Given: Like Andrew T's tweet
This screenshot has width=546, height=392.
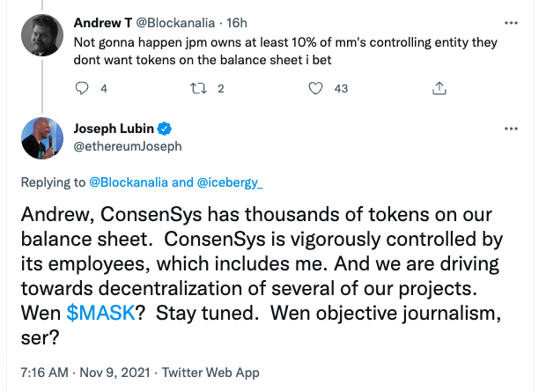Looking at the screenshot, I should pyautogui.click(x=317, y=88).
